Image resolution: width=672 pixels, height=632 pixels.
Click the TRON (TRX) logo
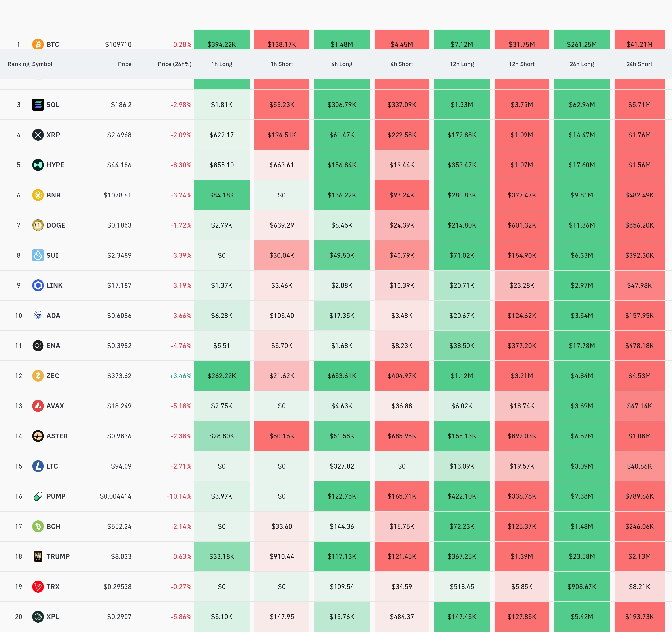(x=38, y=586)
